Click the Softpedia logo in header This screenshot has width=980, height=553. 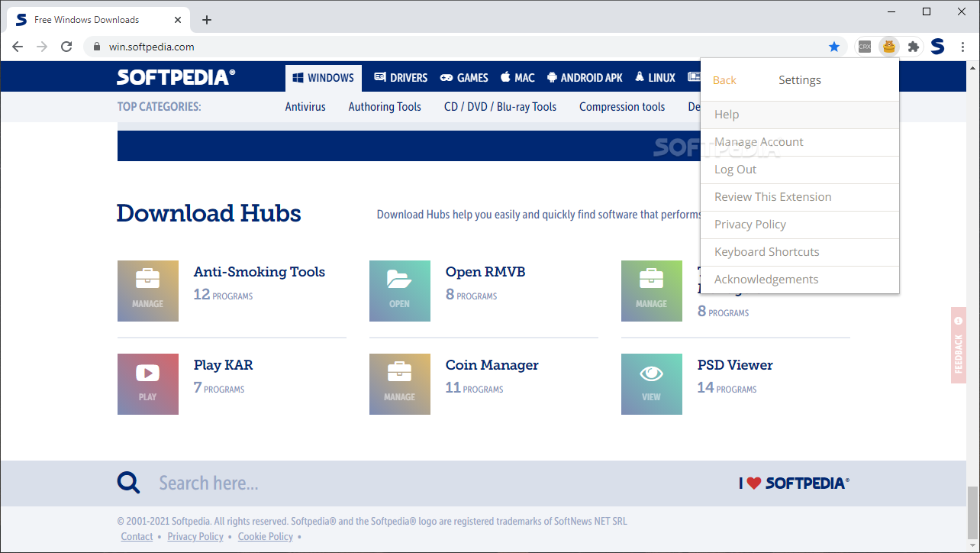(x=176, y=77)
